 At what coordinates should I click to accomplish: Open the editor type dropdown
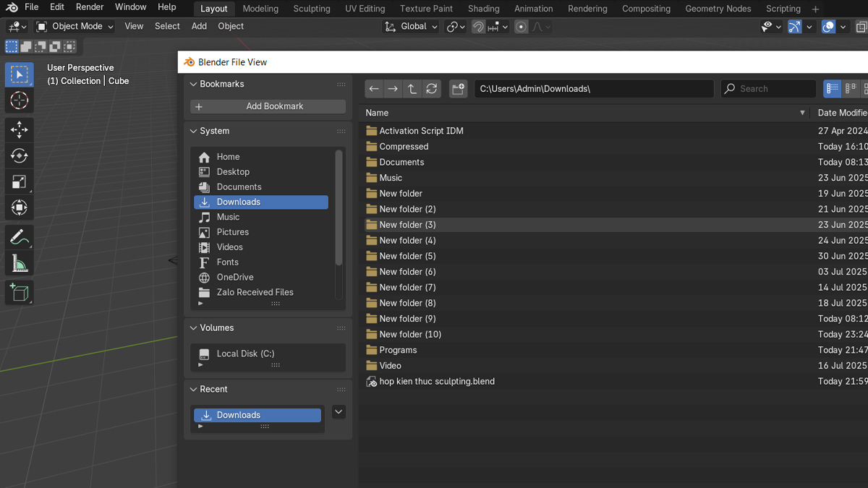click(x=17, y=27)
